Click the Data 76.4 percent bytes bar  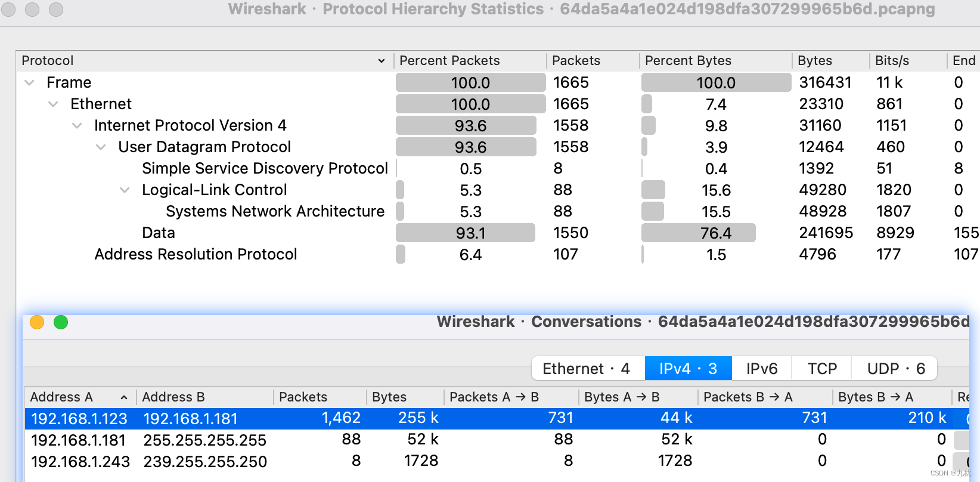click(x=699, y=233)
